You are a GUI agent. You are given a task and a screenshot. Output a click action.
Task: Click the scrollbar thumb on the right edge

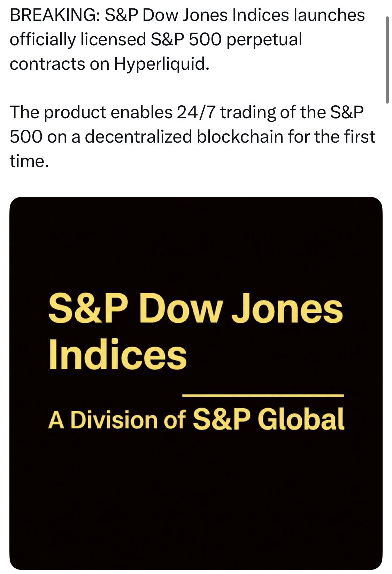coord(387,60)
